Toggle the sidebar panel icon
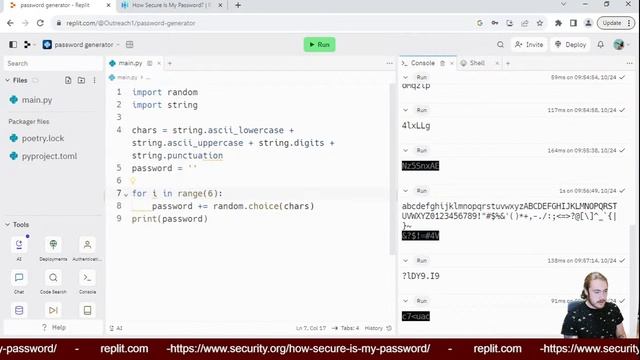The height and width of the screenshot is (360, 640). [13, 44]
